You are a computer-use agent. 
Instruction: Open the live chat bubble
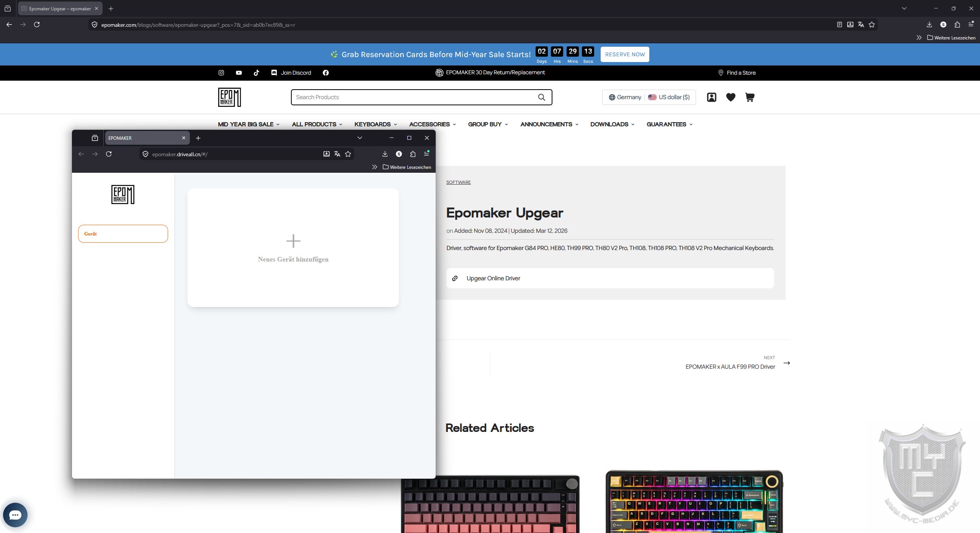[x=15, y=515]
